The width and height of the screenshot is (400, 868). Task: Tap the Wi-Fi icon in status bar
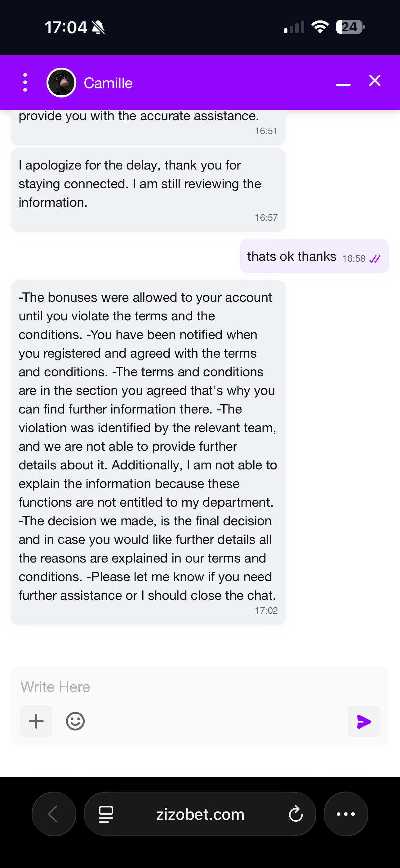coord(320,27)
